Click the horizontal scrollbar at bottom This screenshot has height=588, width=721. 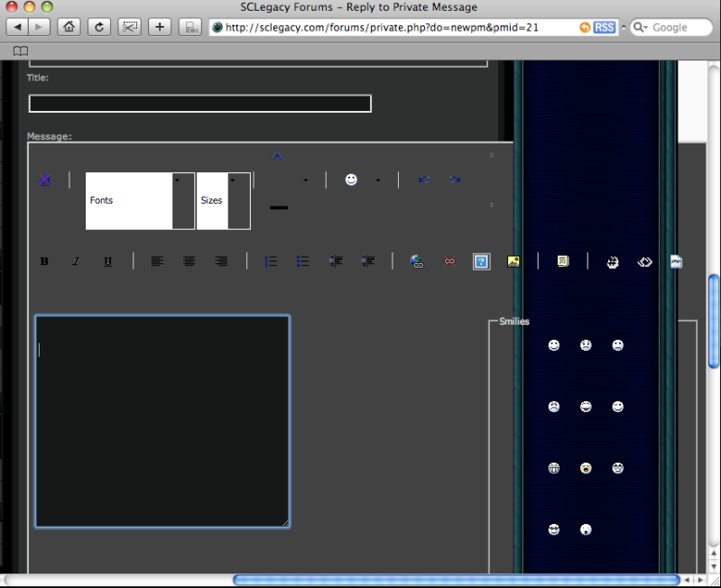456,580
